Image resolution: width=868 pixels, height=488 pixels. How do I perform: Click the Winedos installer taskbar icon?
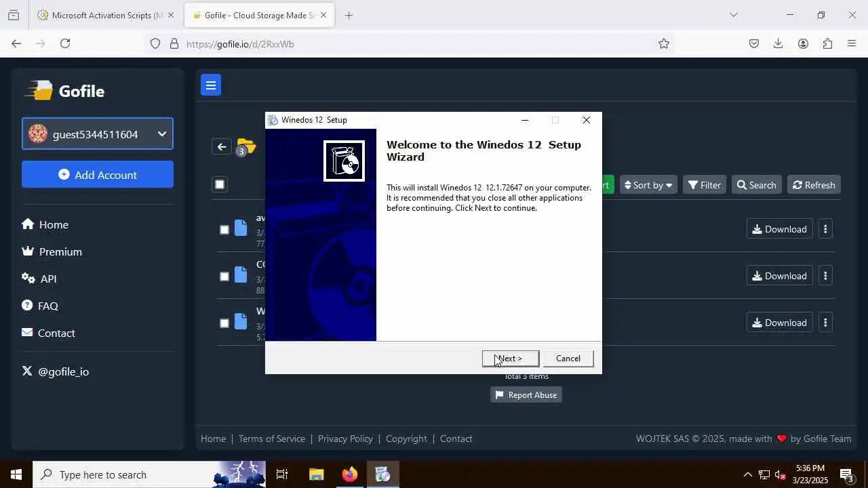(x=383, y=474)
